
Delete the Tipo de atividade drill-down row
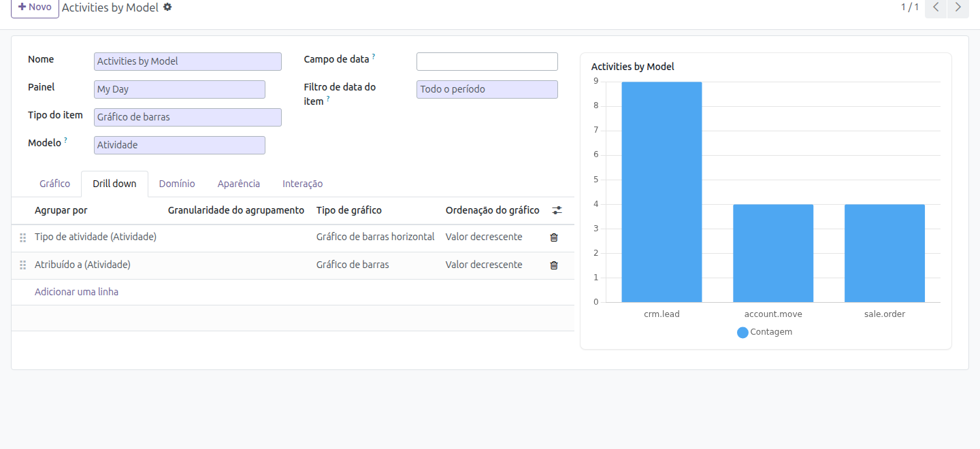554,237
